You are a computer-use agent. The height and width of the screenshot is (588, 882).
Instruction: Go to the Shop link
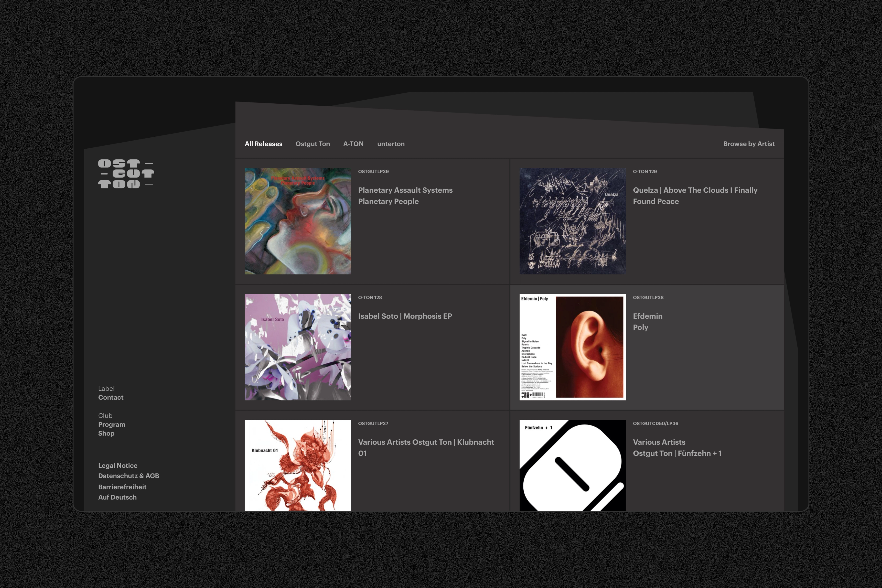point(106,433)
